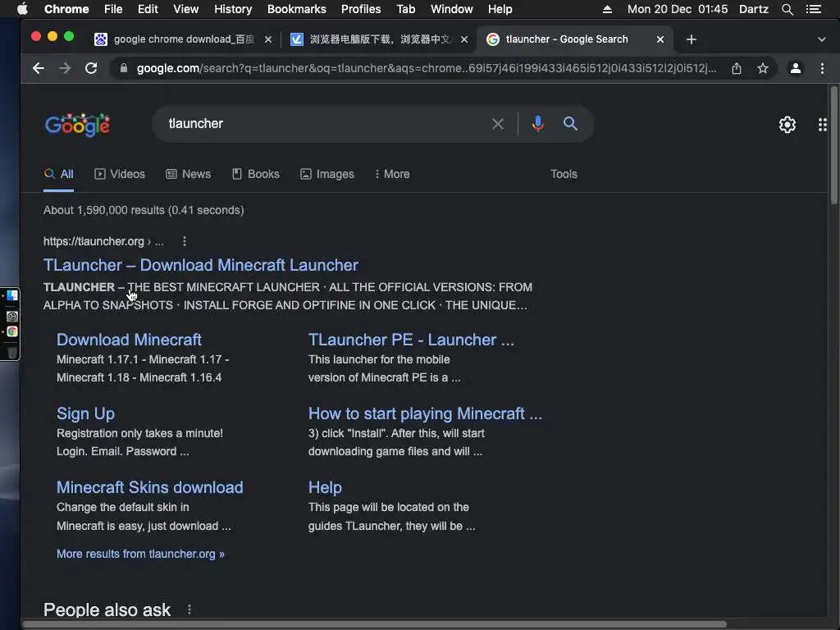This screenshot has width=840, height=630.
Task: Select the News results tab
Action: pyautogui.click(x=188, y=174)
